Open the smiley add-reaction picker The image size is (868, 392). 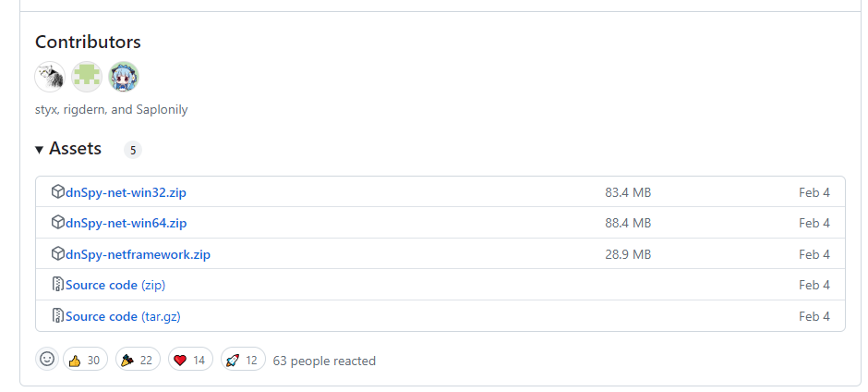click(47, 360)
